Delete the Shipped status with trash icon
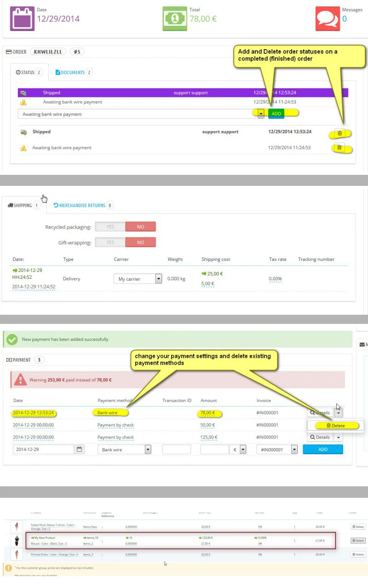Viewport: 368px width, 588px height. click(x=339, y=133)
